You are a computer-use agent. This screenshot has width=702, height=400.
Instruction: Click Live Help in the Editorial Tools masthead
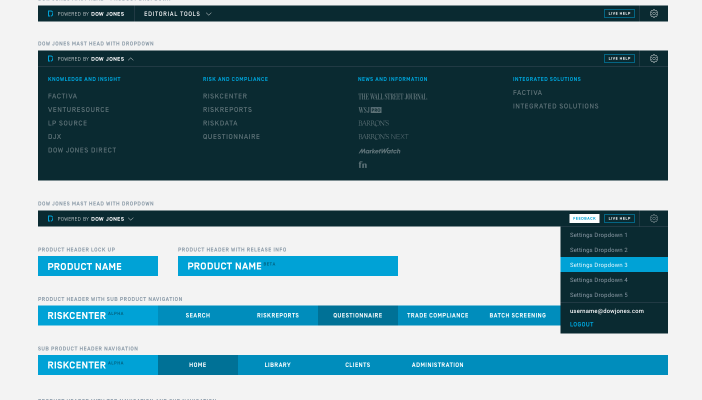pyautogui.click(x=619, y=14)
